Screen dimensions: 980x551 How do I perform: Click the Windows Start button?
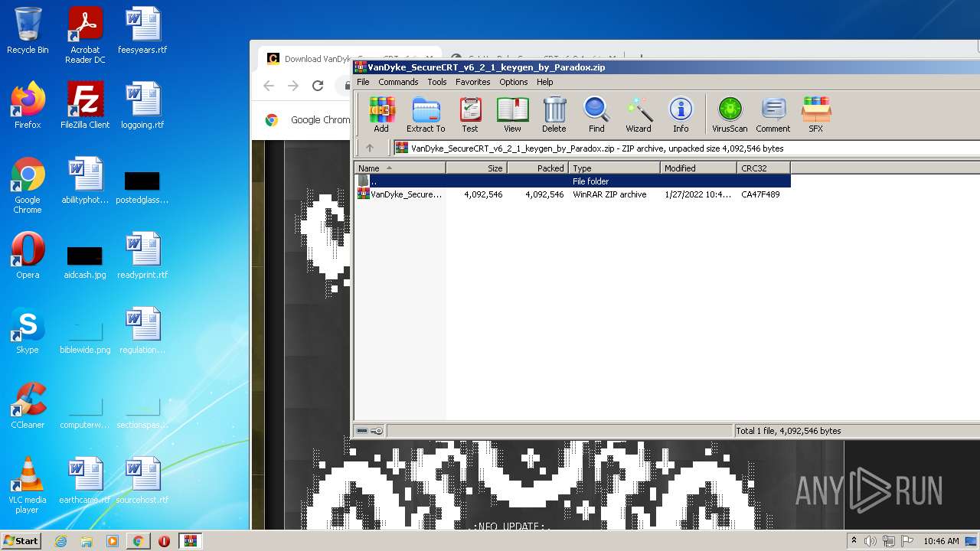click(21, 540)
